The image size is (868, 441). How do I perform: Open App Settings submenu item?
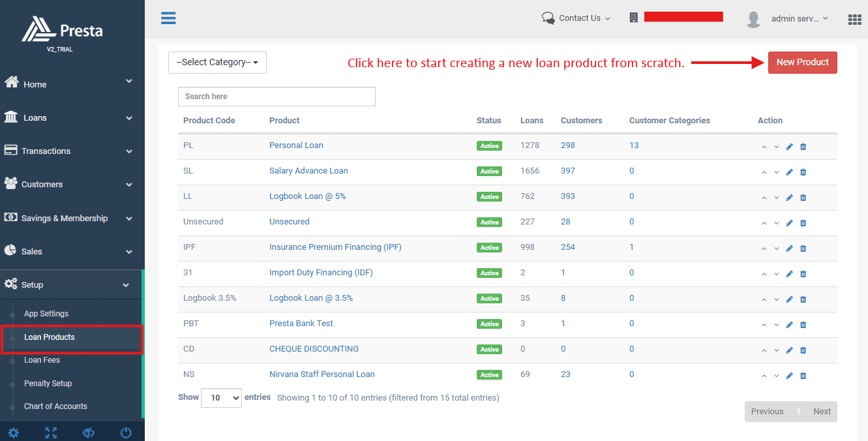coord(46,314)
